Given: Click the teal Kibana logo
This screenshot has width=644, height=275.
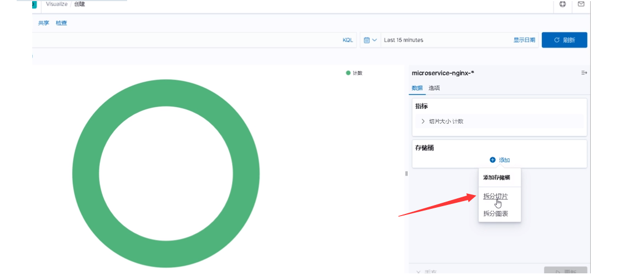Looking at the screenshot, I should pos(34,4).
